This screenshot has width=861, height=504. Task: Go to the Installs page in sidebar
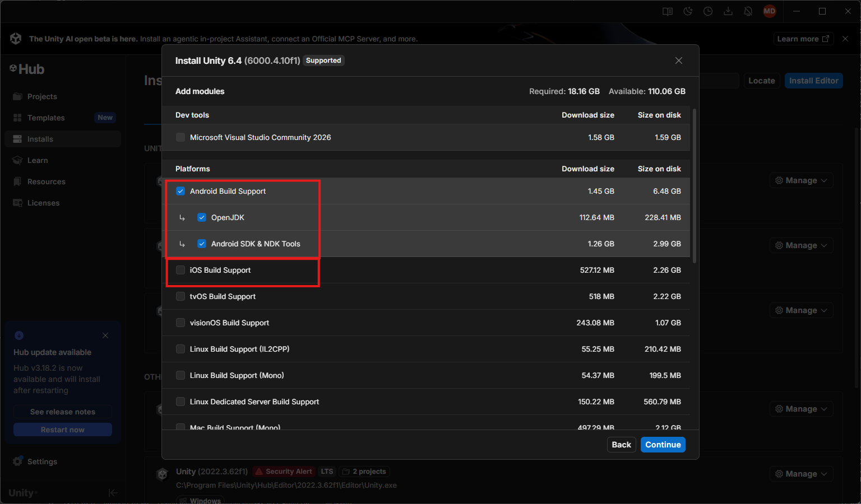point(63,139)
